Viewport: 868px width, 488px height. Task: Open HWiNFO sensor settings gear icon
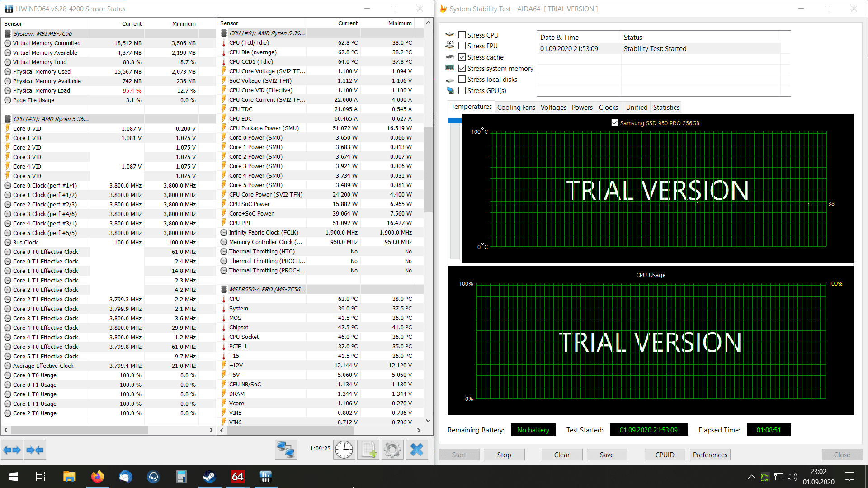coord(392,450)
